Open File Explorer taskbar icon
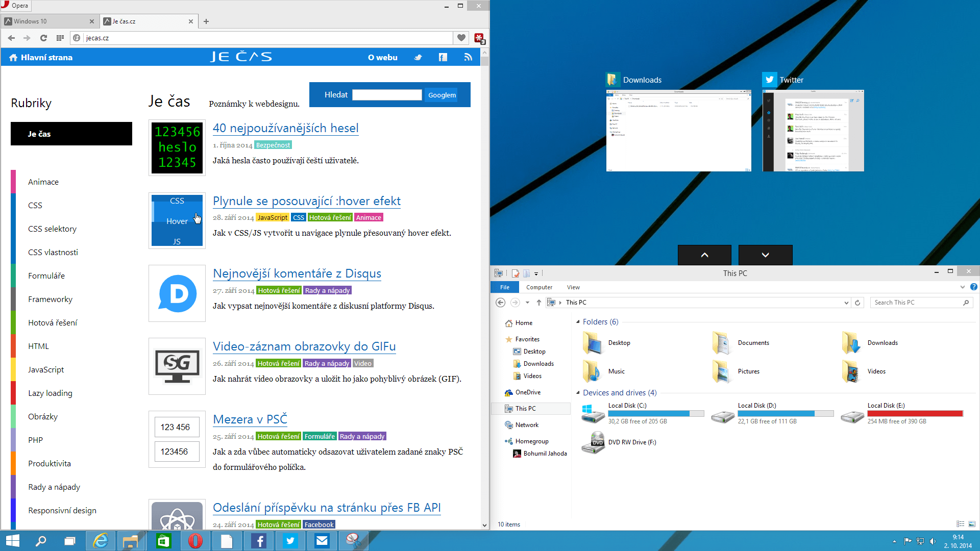 [x=131, y=541]
